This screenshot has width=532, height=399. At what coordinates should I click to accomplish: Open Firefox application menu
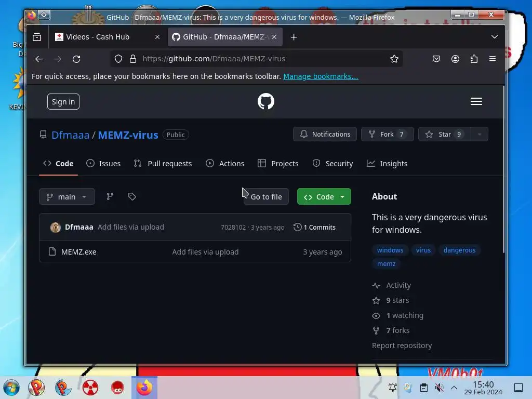(493, 59)
